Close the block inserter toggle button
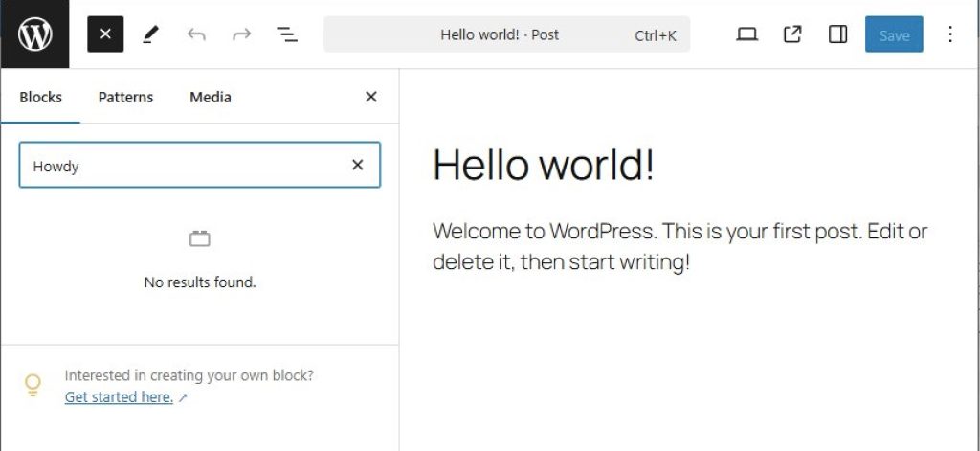Viewport: 980px width, 451px height. pyautogui.click(x=105, y=34)
